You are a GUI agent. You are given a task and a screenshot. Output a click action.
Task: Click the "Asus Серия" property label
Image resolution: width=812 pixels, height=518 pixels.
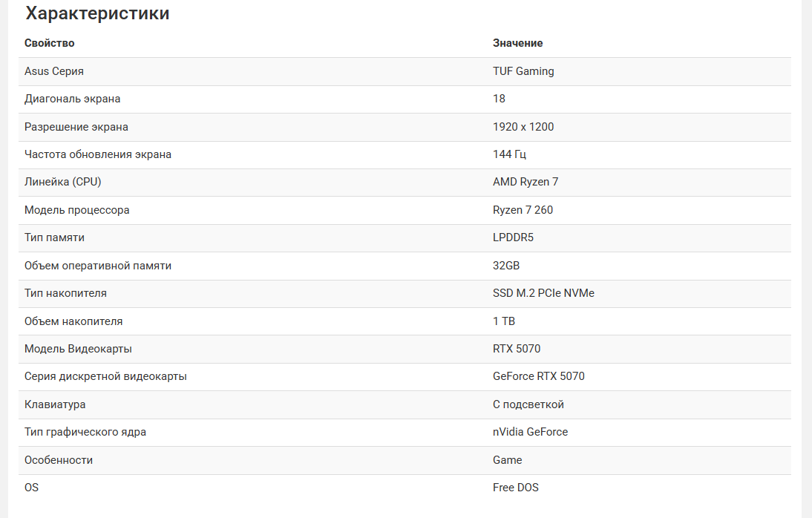click(x=54, y=71)
